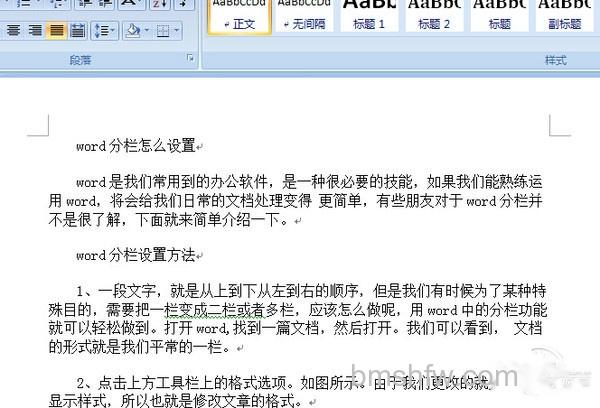The width and height of the screenshot is (600, 408).
Task: Click the line '不是很了解，下面就来简单介绍一下。'
Action: (168, 220)
